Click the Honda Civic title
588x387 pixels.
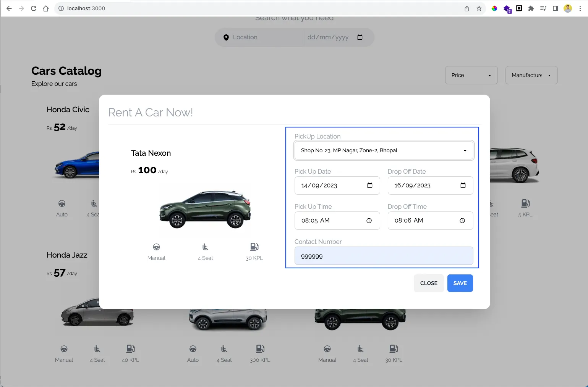pyautogui.click(x=68, y=110)
